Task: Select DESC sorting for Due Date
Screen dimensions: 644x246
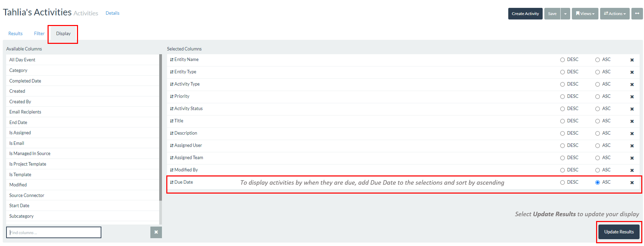Action: point(562,183)
